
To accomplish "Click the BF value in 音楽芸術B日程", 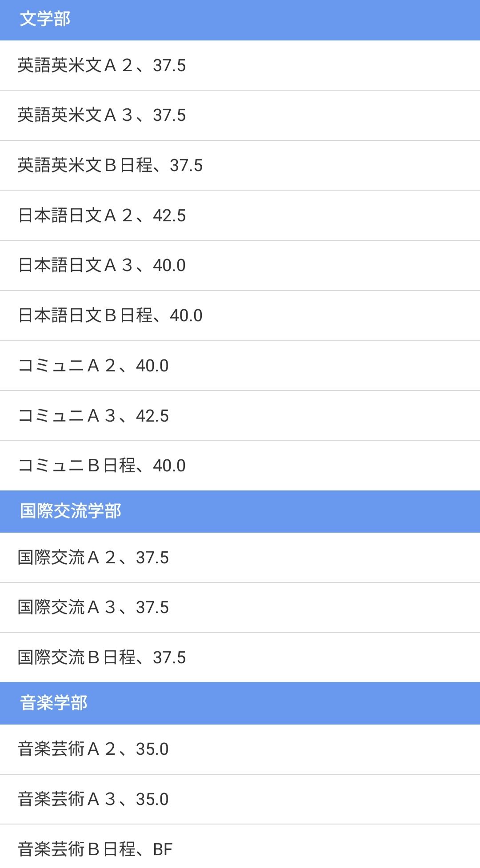I will coord(163,849).
